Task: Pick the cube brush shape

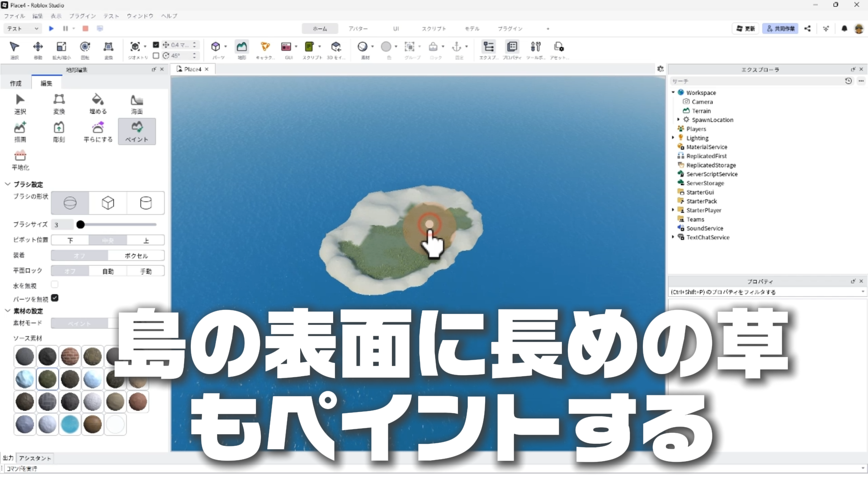Action: [108, 203]
